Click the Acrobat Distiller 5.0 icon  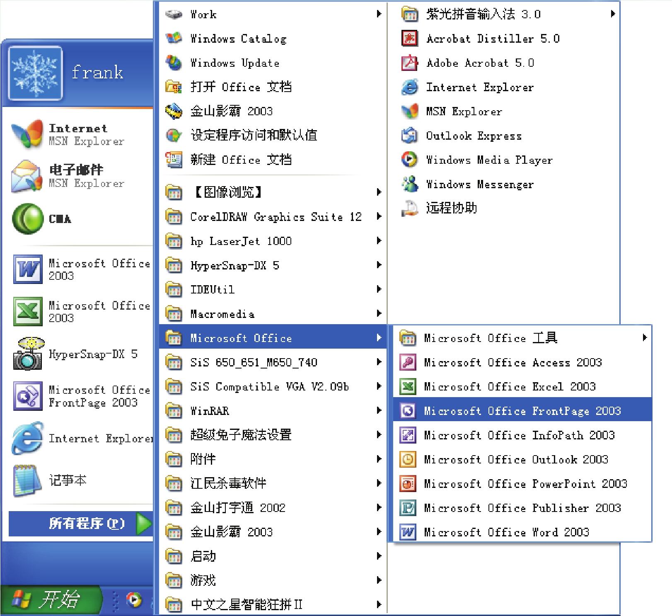409,39
